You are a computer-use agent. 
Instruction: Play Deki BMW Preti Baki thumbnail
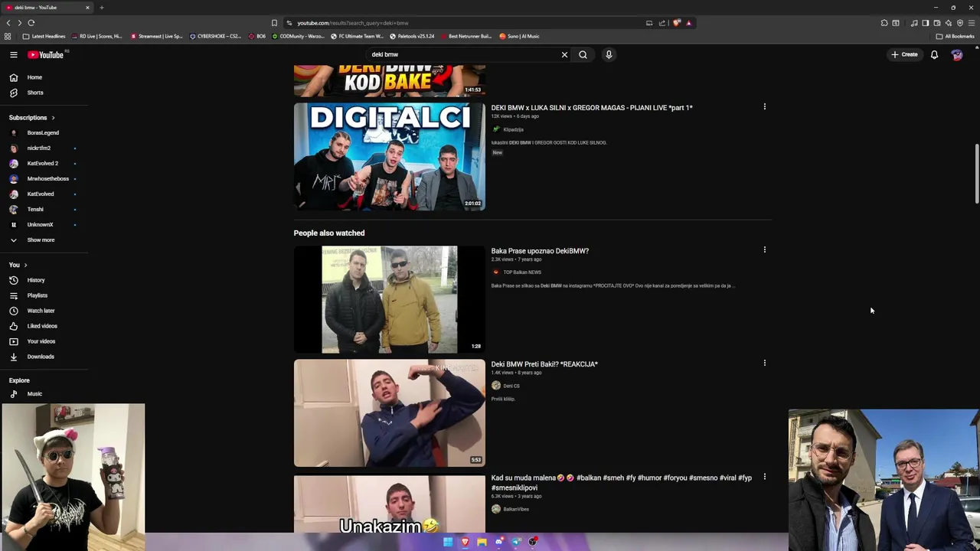[x=390, y=413]
